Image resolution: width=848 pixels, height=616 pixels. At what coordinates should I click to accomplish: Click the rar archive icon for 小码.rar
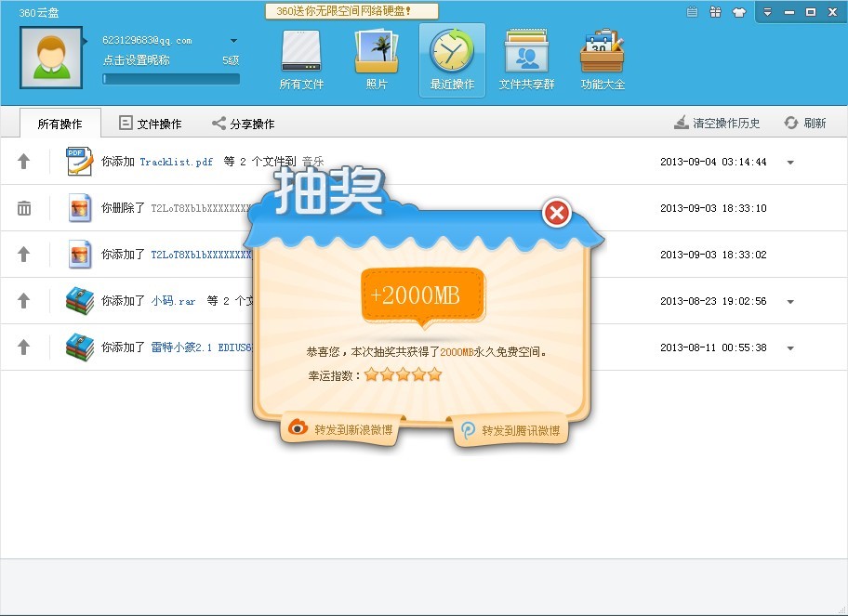[x=80, y=301]
